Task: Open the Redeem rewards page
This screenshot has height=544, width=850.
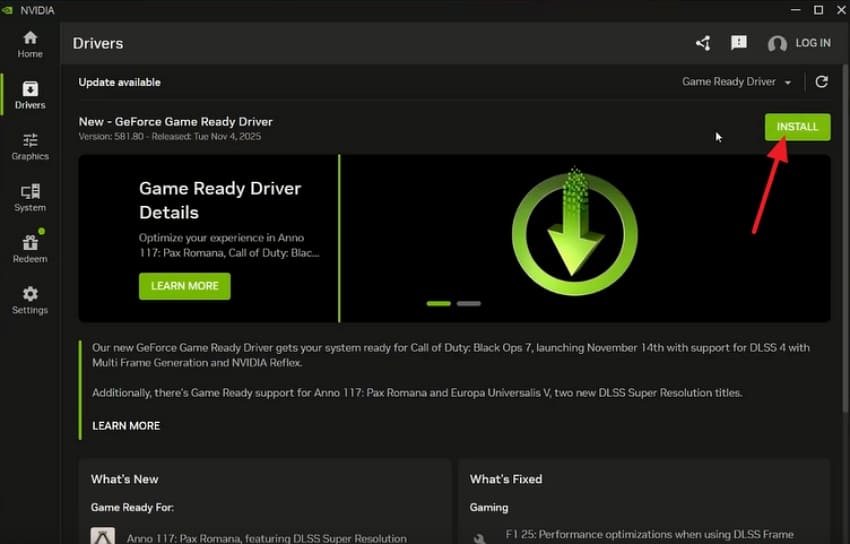Action: pyautogui.click(x=30, y=249)
